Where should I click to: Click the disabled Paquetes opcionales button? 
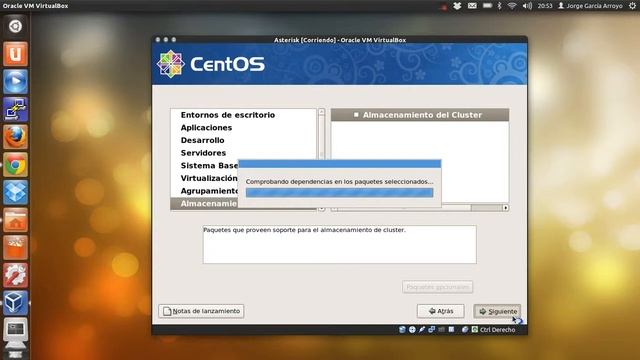[438, 287]
